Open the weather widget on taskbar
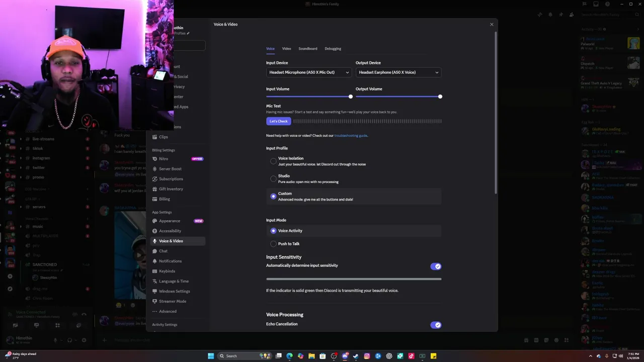 (x=21, y=356)
